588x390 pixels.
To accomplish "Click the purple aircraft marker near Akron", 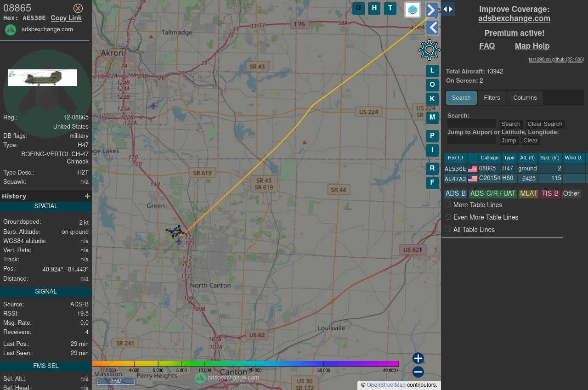I will tap(153, 106).
